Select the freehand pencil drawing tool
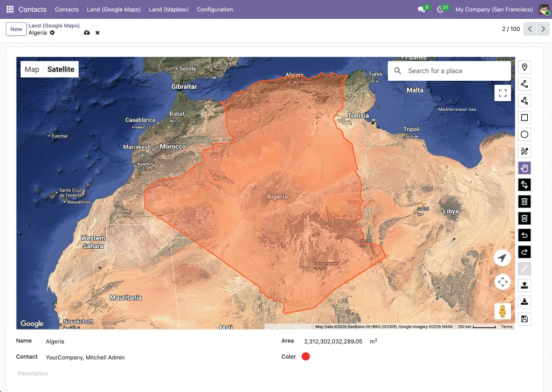 pos(524,151)
